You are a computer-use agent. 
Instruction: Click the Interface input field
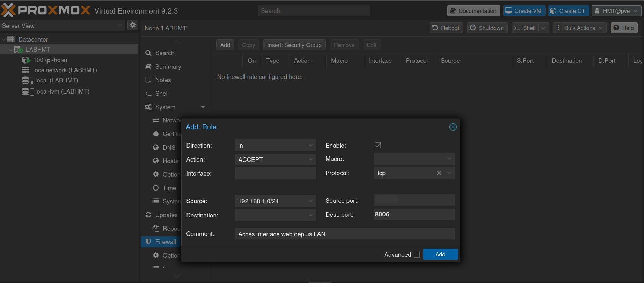point(275,173)
